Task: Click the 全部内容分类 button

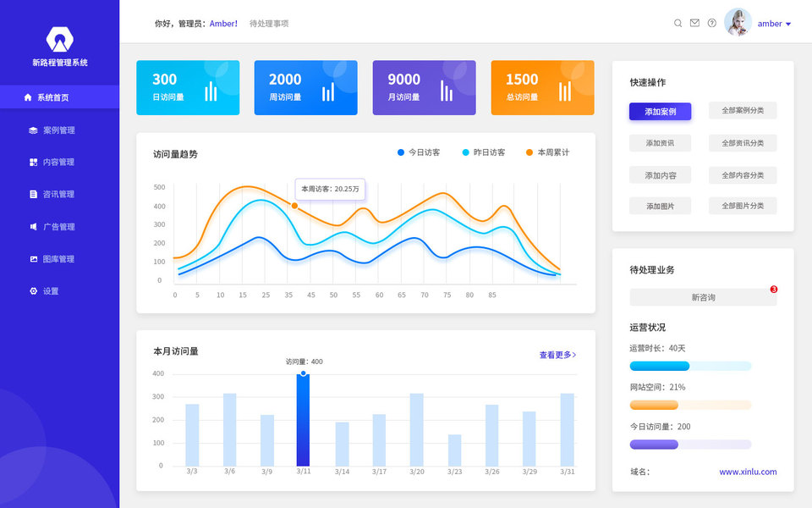Action: click(x=743, y=175)
